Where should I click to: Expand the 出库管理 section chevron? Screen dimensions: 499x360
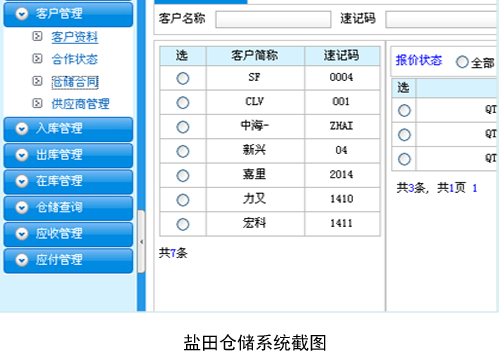(22, 155)
